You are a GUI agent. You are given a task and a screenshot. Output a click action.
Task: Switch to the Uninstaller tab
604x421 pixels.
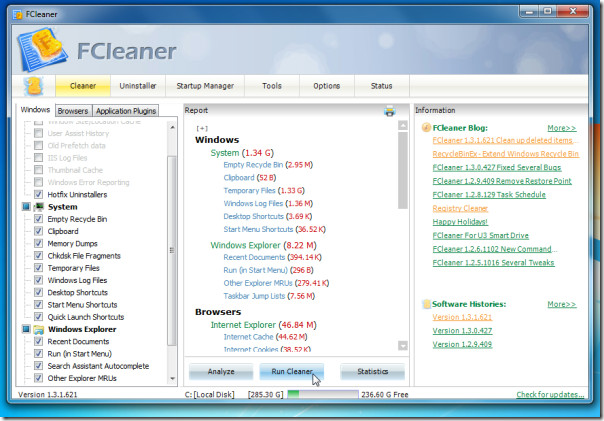click(138, 86)
